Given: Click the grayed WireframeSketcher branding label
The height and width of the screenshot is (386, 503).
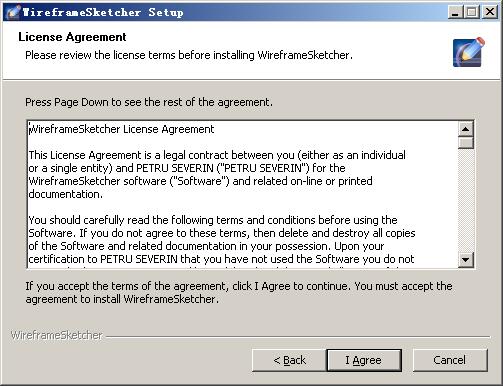Looking at the screenshot, I should pos(57,335).
